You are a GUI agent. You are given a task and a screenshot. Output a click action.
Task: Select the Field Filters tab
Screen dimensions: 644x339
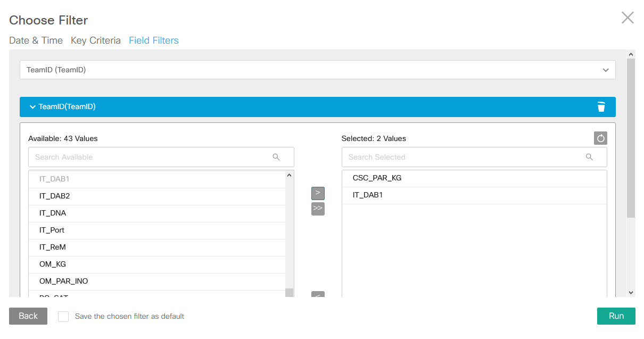pos(154,40)
